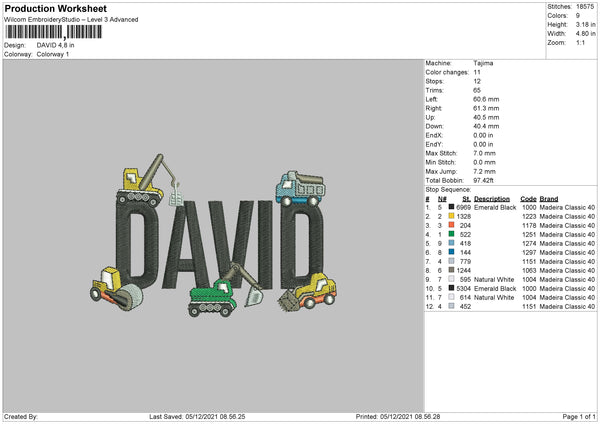Screen dimensions: 600x424
Task: Click the Left value '60.6 mm'
Action: pyautogui.click(x=486, y=99)
